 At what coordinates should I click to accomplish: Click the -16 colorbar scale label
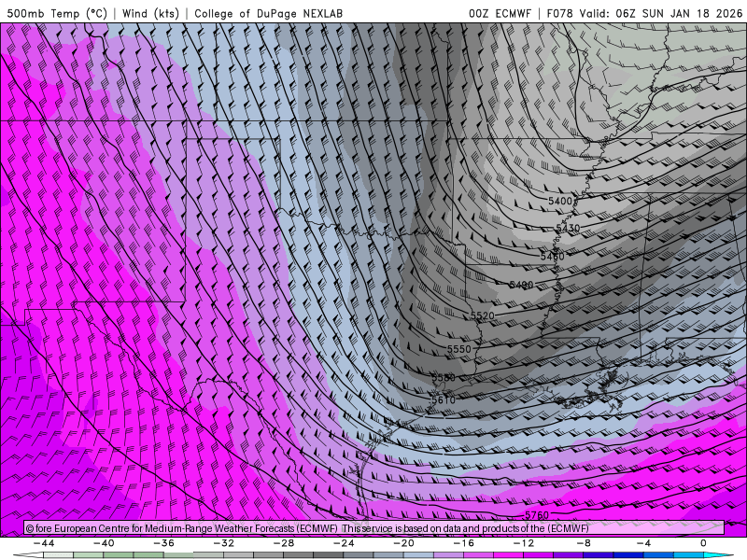click(x=464, y=543)
